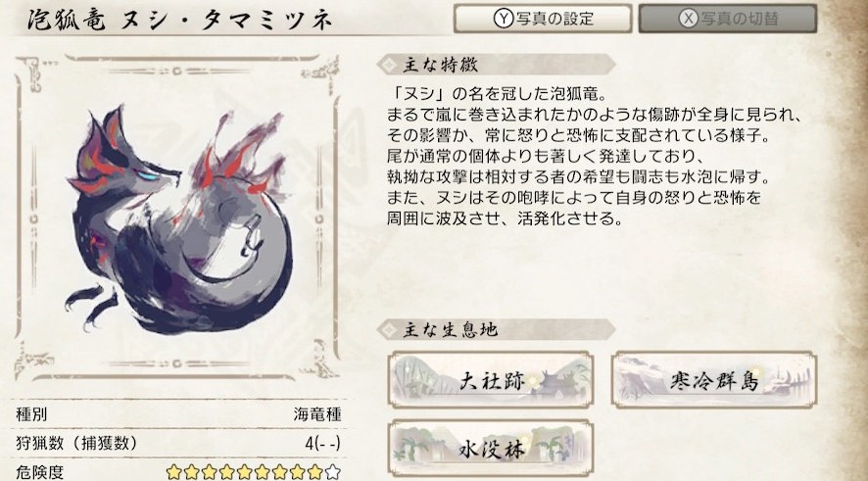Click the monster title 泡狐竜 ヌシ・タマミツネ
The height and width of the screenshot is (481, 868).
[x=179, y=20]
